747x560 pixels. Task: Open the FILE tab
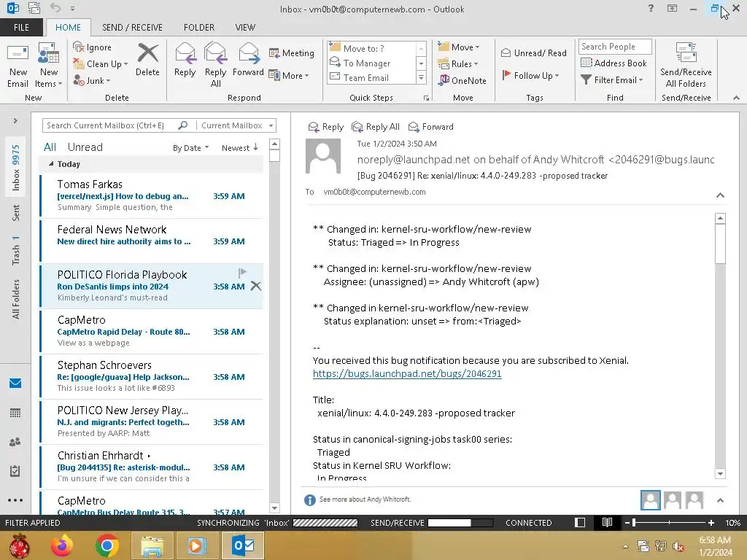pos(21,27)
